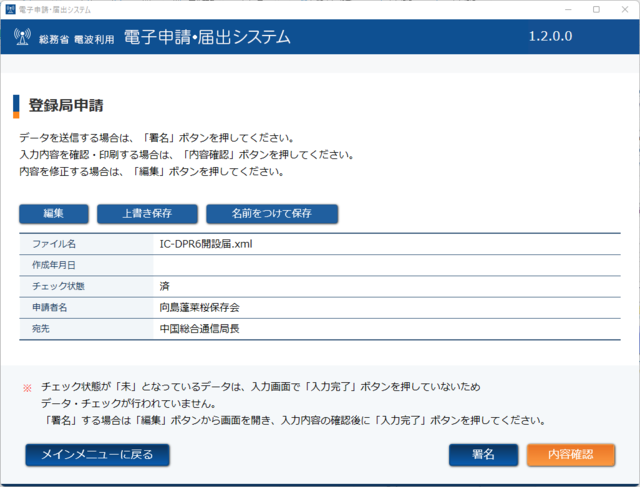Viewport: 640px width, 487px height.
Task: Click the 編集 button
Action: click(54, 213)
